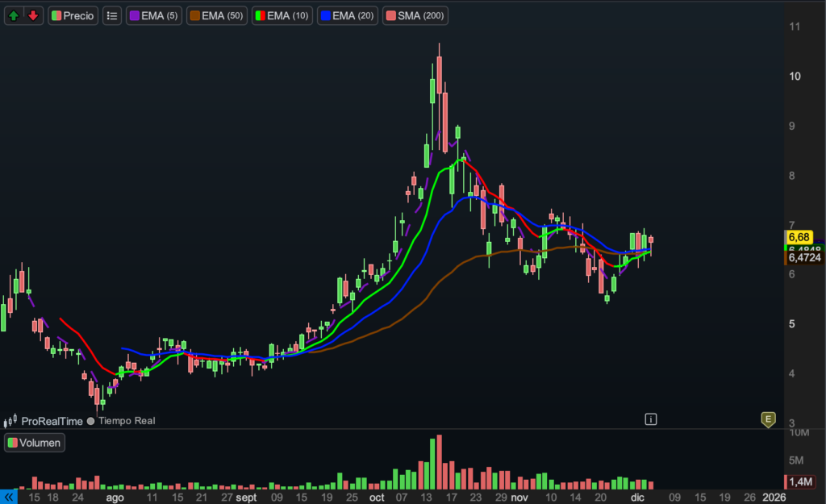Click the grey Tiempo Real status dot

[90, 421]
